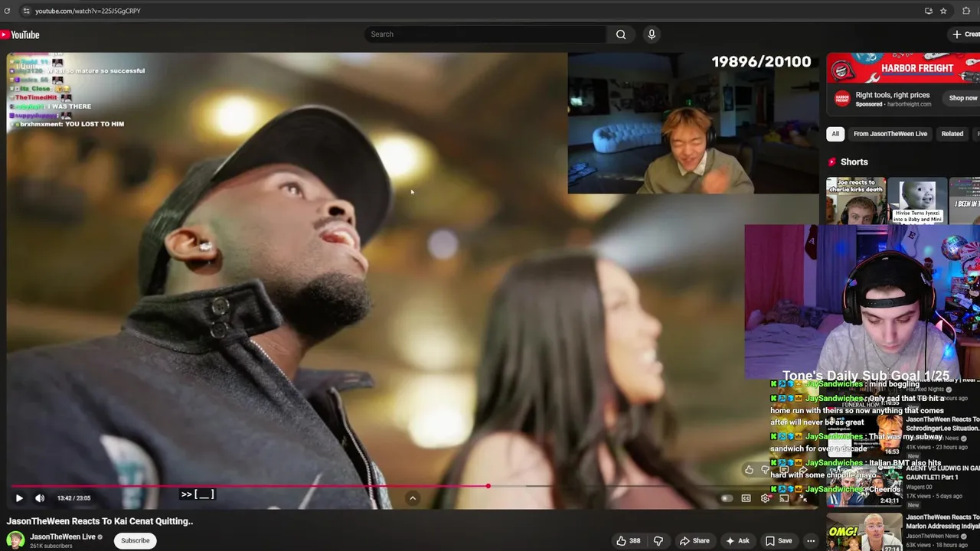Open Short with baby and Mini thumbnail
This screenshot has height=551, width=980.
[x=917, y=201]
